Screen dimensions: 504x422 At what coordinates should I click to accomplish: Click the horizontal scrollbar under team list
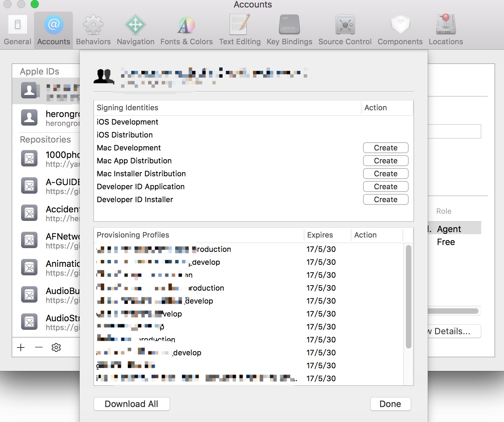(x=453, y=311)
